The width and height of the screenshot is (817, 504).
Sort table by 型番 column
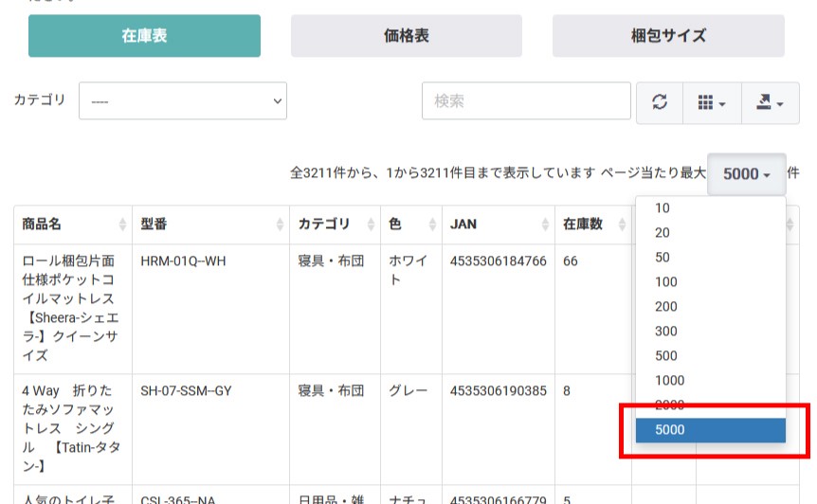click(x=211, y=225)
